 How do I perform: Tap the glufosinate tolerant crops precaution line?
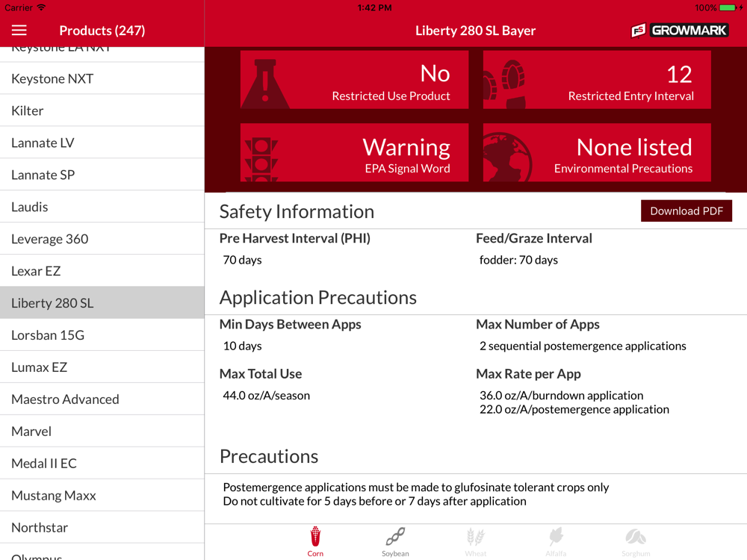click(x=416, y=487)
